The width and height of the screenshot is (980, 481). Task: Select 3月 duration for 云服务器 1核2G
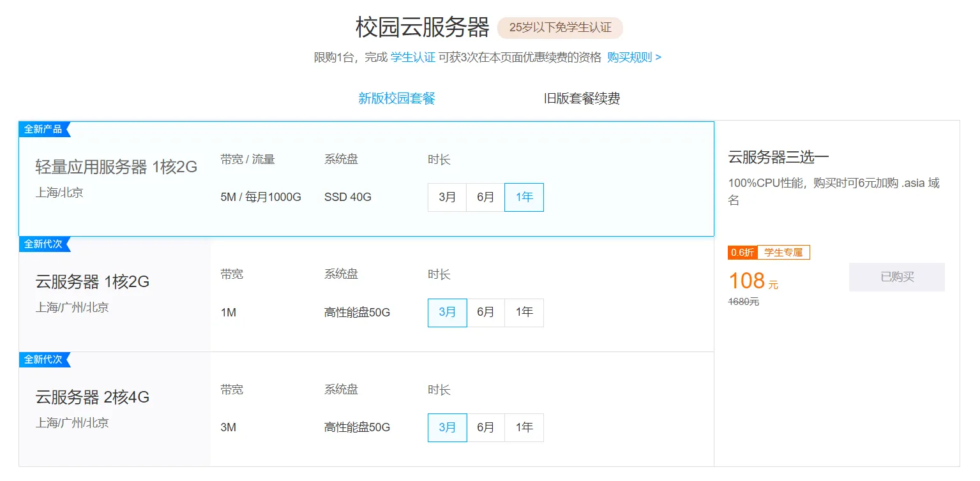pos(447,313)
